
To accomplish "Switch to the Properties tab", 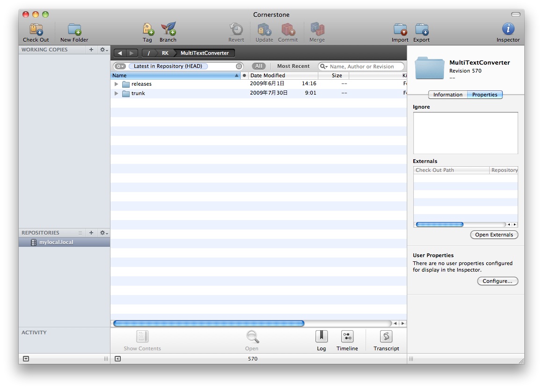I will [485, 95].
